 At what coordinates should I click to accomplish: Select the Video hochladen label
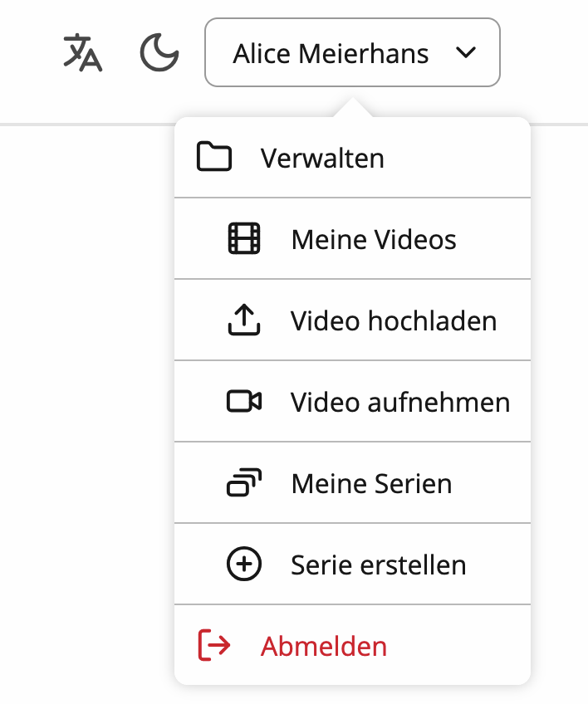394,321
